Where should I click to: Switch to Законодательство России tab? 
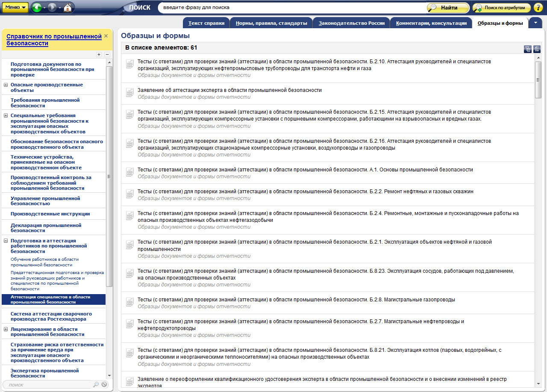click(351, 23)
